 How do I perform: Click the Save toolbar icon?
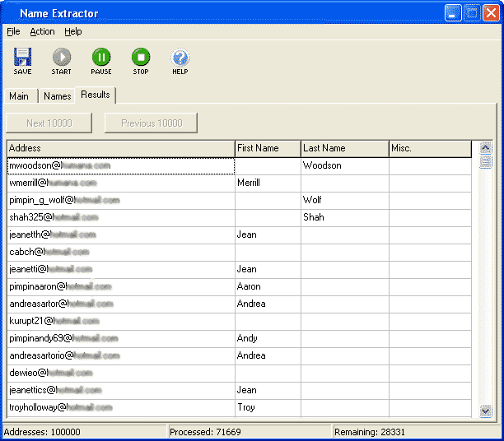coord(22,58)
